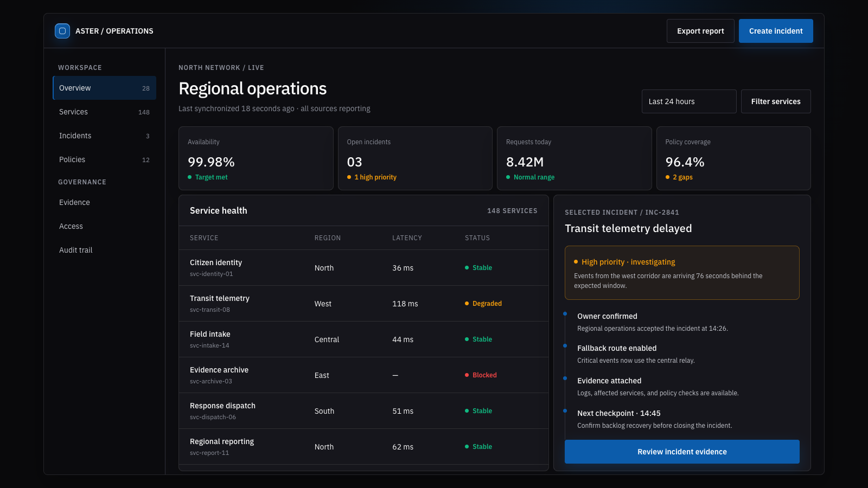
Task: Click the Status column header
Action: point(477,238)
